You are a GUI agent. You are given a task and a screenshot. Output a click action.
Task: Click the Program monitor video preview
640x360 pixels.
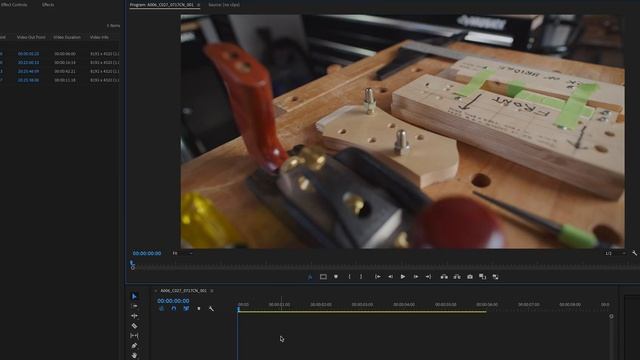pos(402,131)
